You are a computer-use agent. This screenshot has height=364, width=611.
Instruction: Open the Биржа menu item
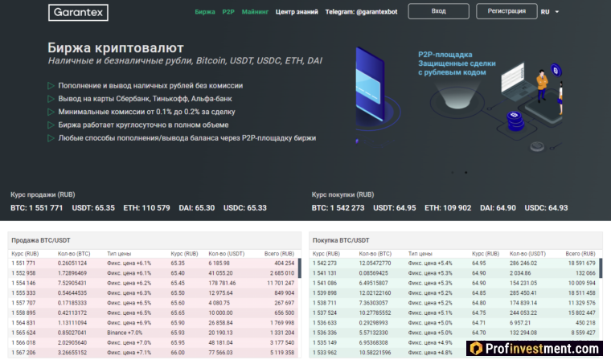point(205,12)
